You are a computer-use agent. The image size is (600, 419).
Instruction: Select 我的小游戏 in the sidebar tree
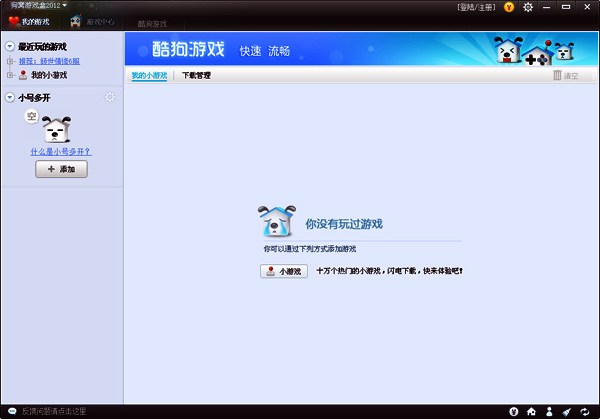[x=49, y=75]
